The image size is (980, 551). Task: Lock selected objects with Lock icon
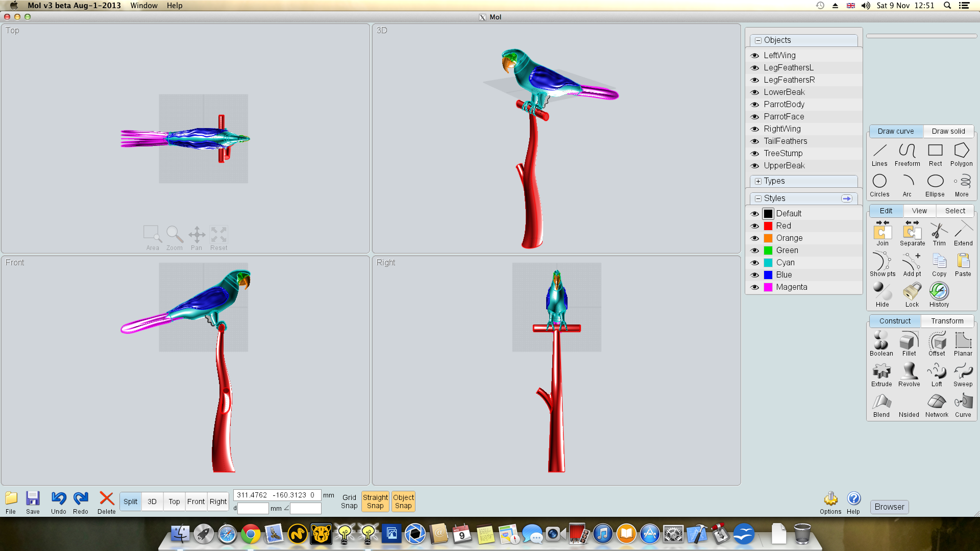912,295
